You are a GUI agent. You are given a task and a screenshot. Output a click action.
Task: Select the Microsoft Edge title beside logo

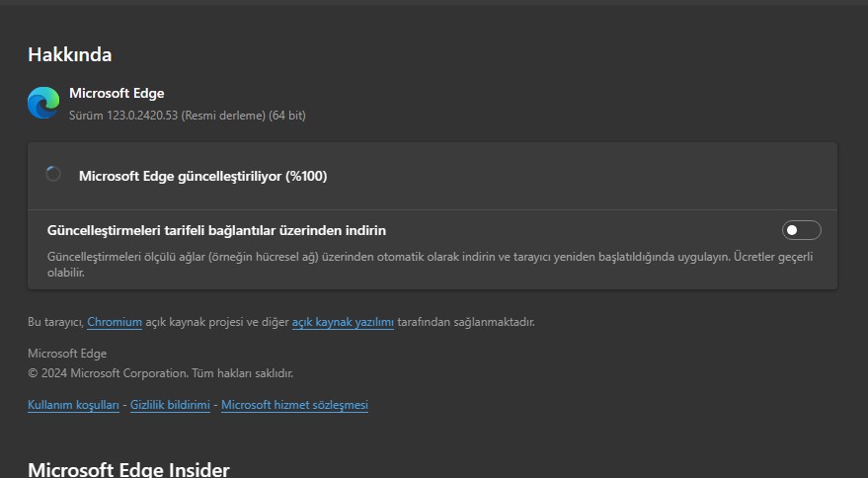point(117,93)
